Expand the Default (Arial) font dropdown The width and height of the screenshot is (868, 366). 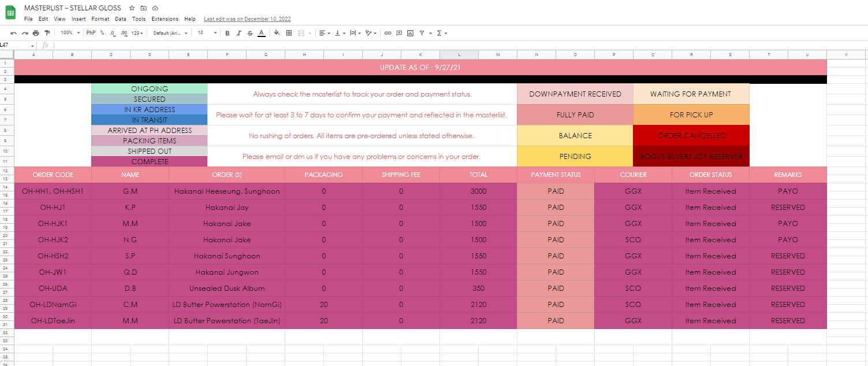170,33
